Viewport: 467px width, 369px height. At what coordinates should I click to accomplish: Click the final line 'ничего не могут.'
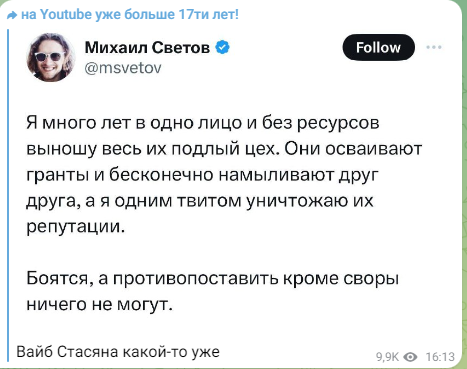pyautogui.click(x=100, y=304)
